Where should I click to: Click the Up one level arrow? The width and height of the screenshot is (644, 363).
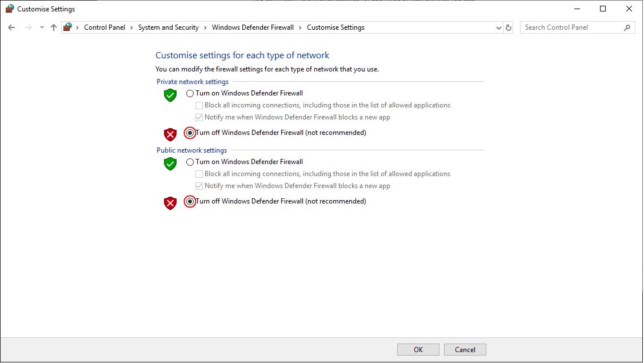54,27
